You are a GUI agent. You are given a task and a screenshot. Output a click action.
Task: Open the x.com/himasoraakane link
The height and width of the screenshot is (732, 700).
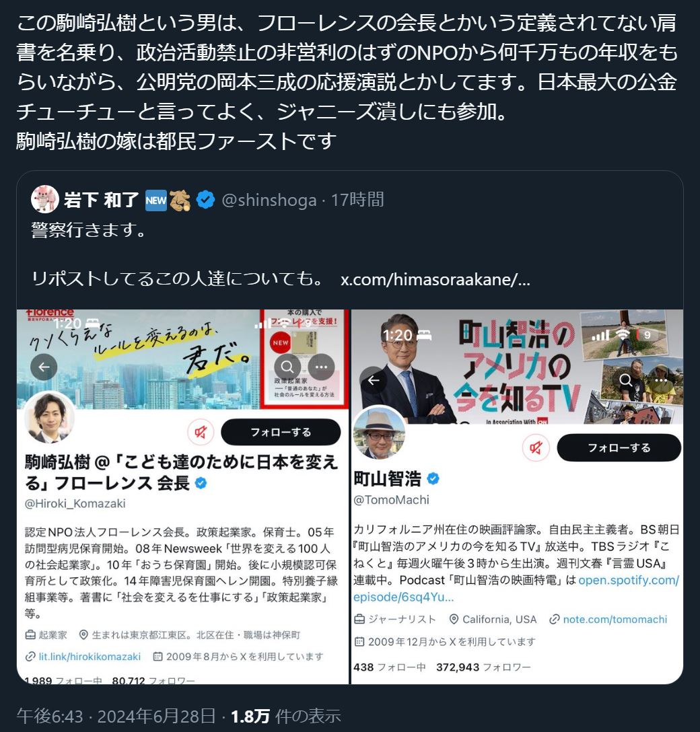click(x=435, y=279)
